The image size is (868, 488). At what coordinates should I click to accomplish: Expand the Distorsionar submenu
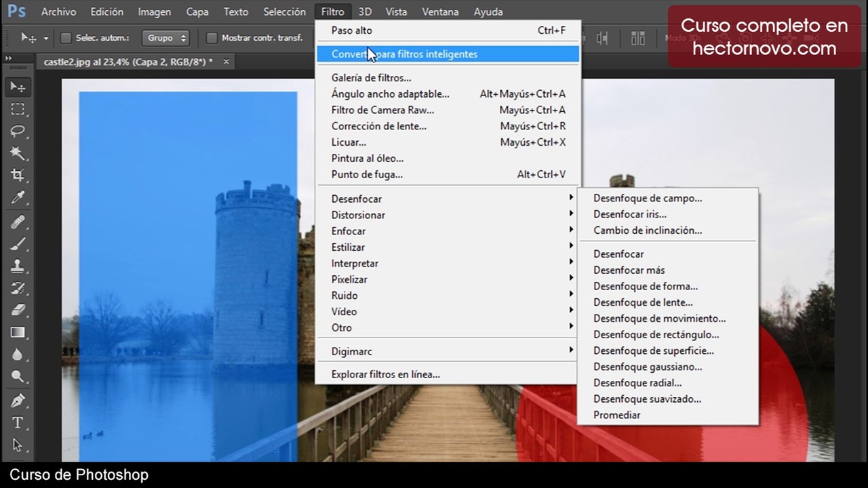[448, 215]
